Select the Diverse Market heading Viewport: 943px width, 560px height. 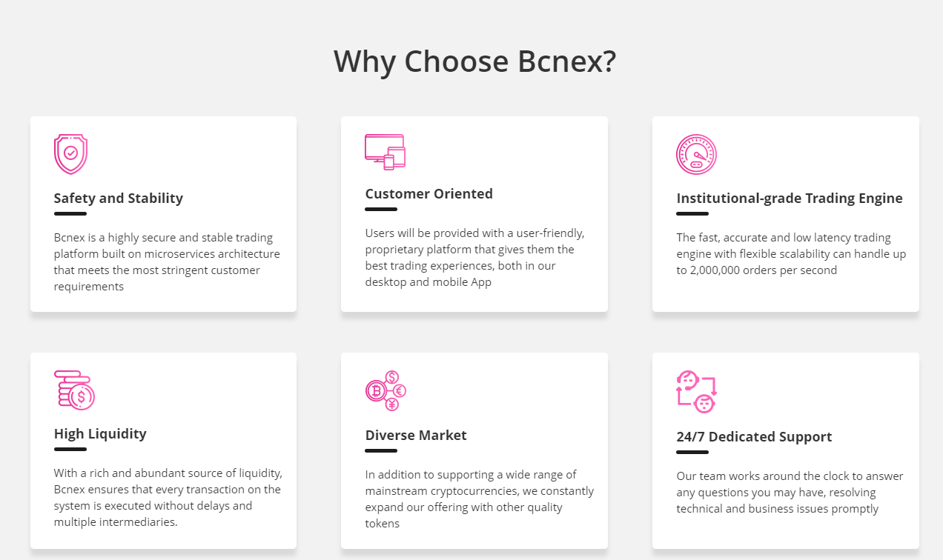[x=416, y=436]
